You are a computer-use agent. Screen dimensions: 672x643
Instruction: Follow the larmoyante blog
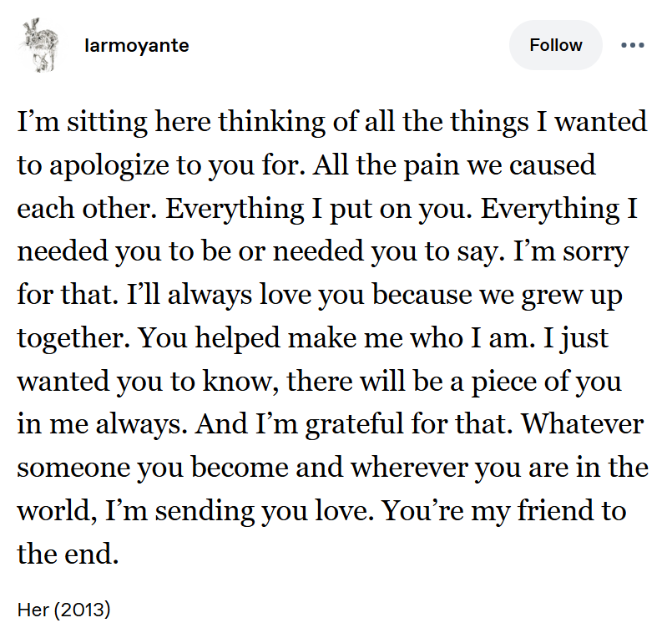[555, 45]
